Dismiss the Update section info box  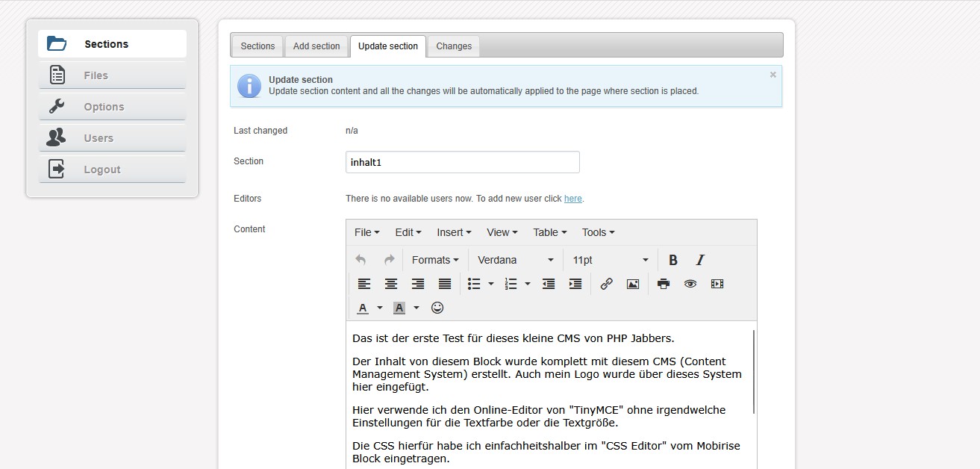click(x=773, y=75)
